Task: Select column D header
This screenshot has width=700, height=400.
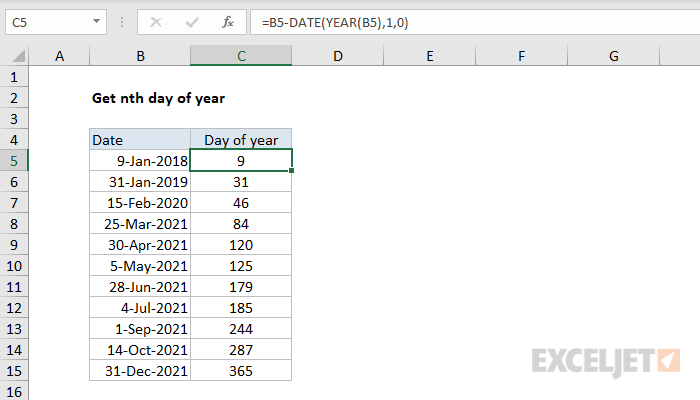Action: point(338,56)
